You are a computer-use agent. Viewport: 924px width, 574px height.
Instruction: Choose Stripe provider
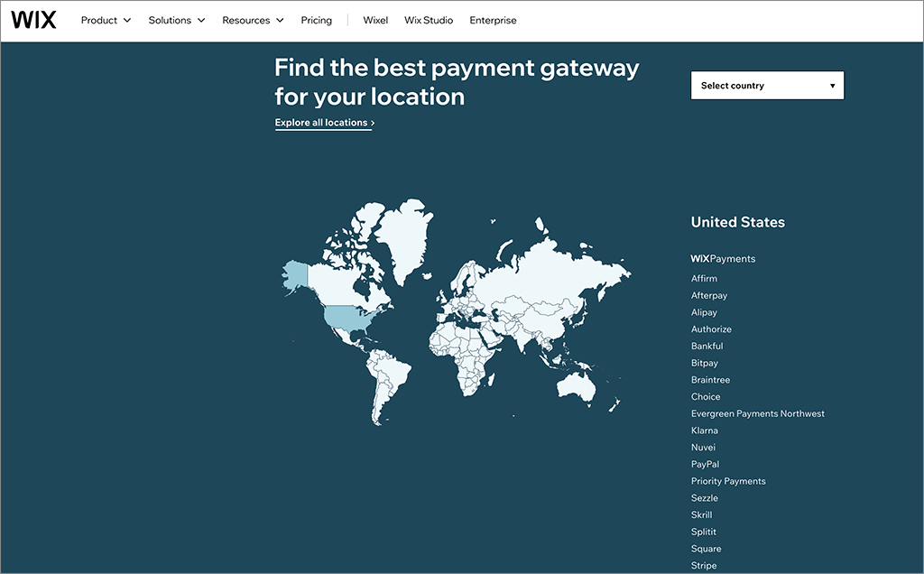pyautogui.click(x=704, y=565)
